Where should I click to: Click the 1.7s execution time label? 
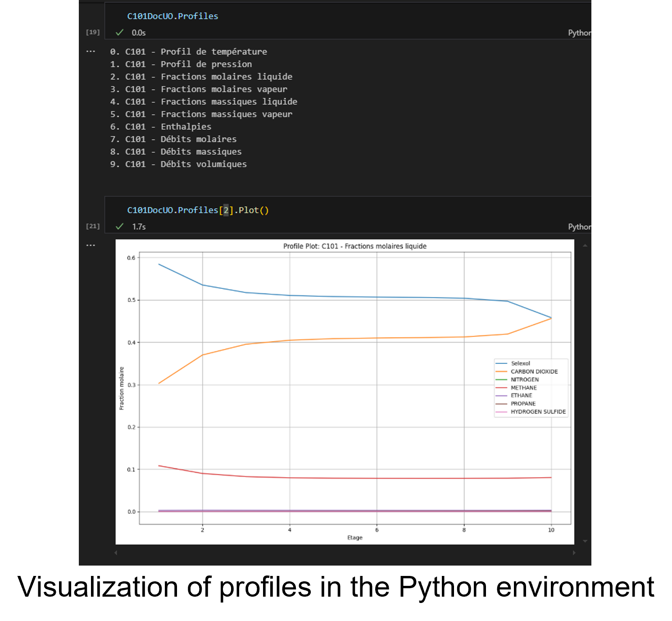click(139, 227)
